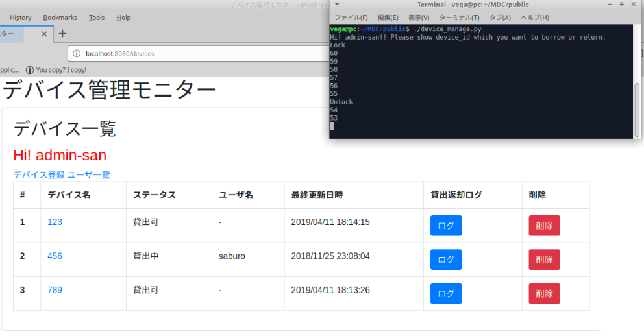The width and height of the screenshot is (644, 336).
Task: Close the Terminal window
Action: click(x=634, y=5)
